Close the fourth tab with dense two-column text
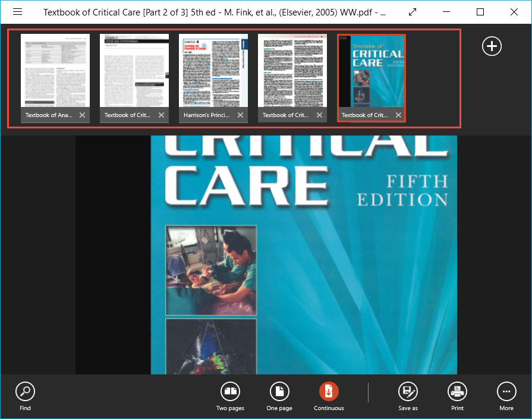 319,115
